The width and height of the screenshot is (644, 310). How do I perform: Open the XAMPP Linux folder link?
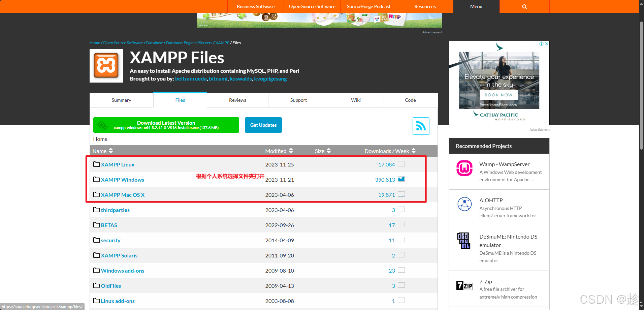(x=118, y=164)
